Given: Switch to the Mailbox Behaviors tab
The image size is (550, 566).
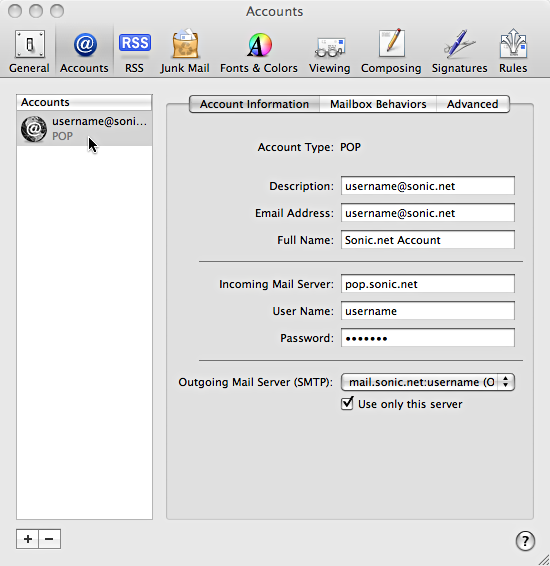Looking at the screenshot, I should pyautogui.click(x=378, y=104).
